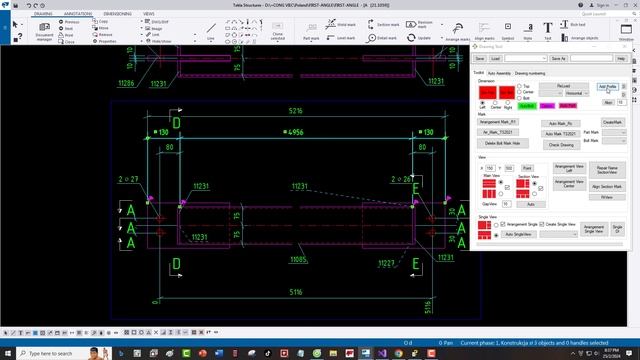Viewport: 640px width, 360px height.
Task: Open the Document manager
Action: 44,31
